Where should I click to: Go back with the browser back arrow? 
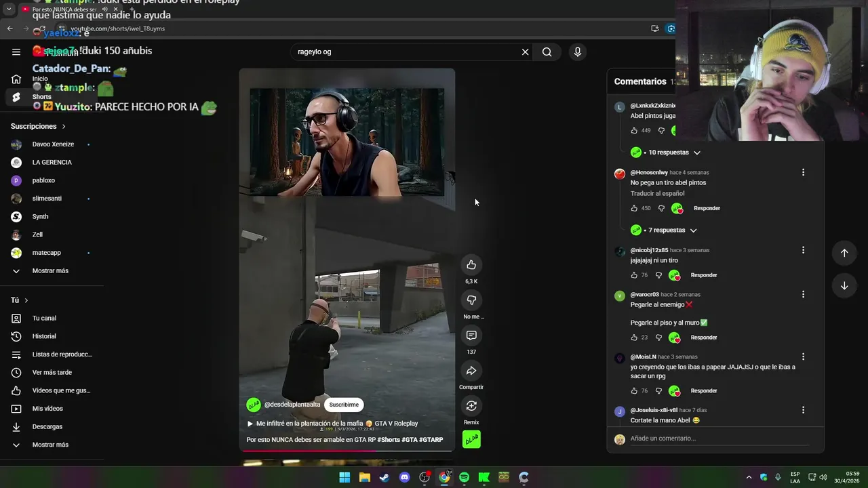pos(9,28)
